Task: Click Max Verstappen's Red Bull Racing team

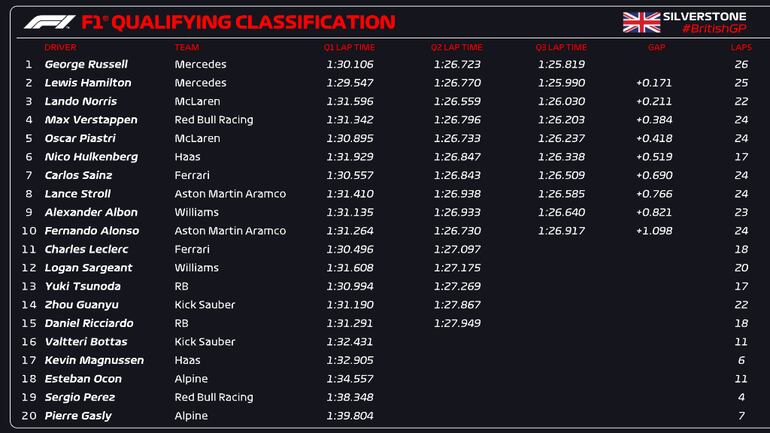Action: [x=214, y=120]
